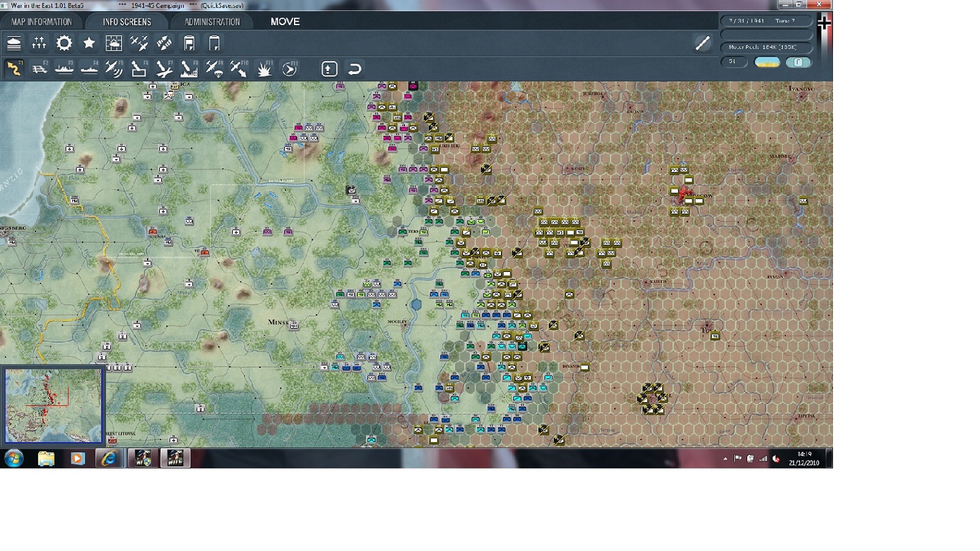Select the F11 explosion mode icon
This screenshot has width=980, height=551.
click(x=264, y=68)
